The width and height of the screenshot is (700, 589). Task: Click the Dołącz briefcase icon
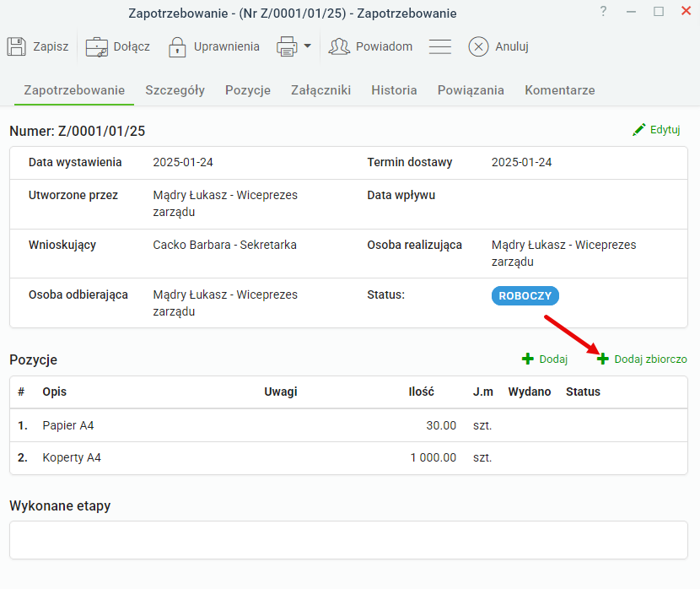(x=96, y=47)
